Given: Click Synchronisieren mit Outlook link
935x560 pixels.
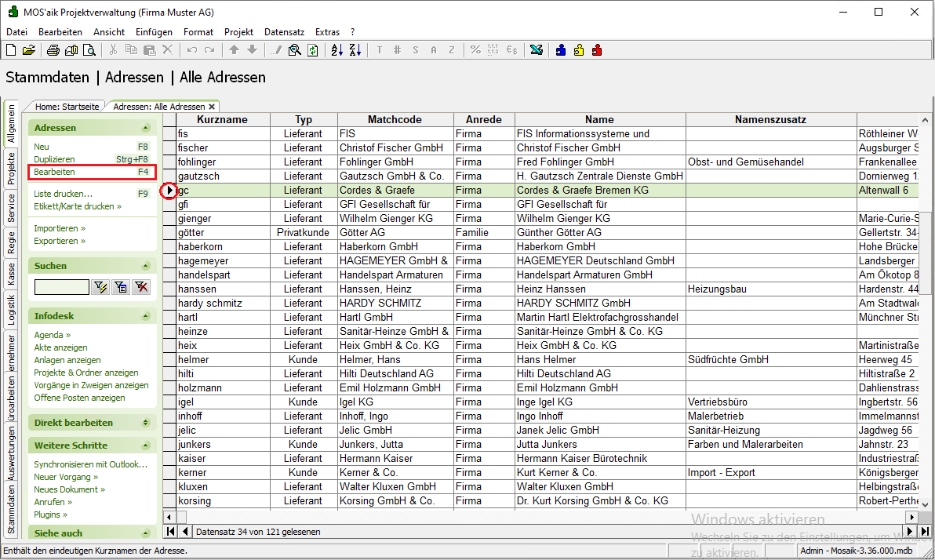Looking at the screenshot, I should (90, 464).
